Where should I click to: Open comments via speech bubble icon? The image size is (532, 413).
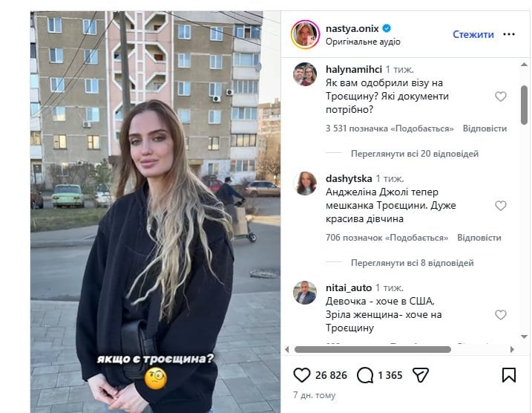pos(365,375)
